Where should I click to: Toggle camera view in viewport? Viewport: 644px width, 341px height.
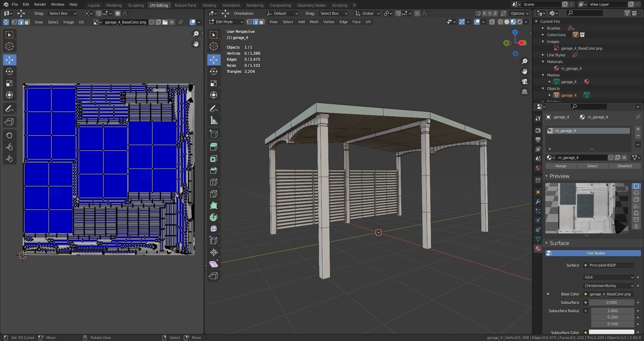click(525, 81)
